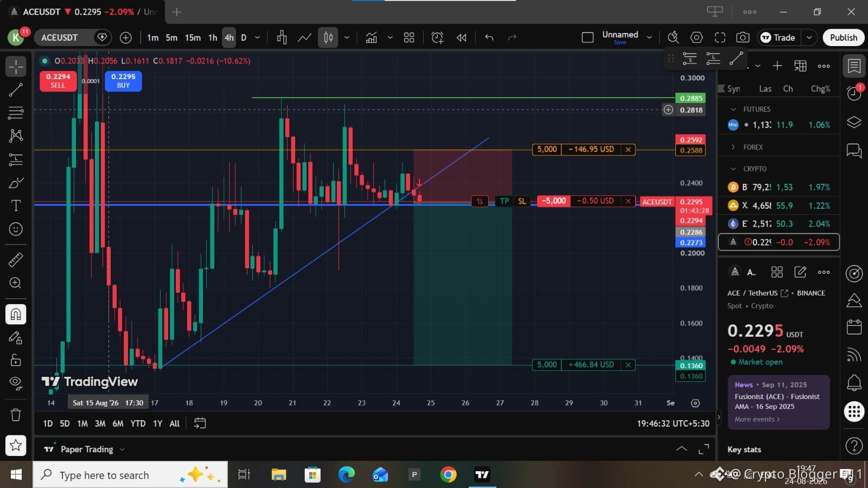Hide all drawings with eye icon
Viewport: 868px width, 488px height.
(16, 383)
